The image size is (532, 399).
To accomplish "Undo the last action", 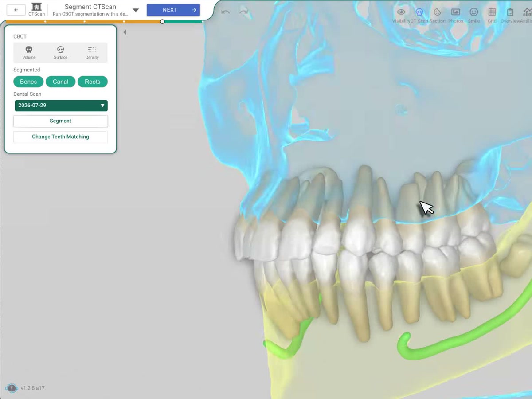I will [x=225, y=12].
